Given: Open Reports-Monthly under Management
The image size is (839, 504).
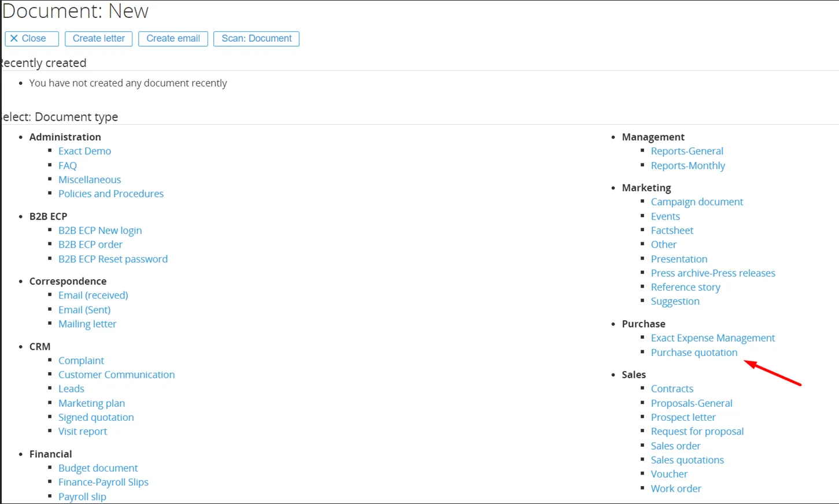Looking at the screenshot, I should click(x=688, y=165).
